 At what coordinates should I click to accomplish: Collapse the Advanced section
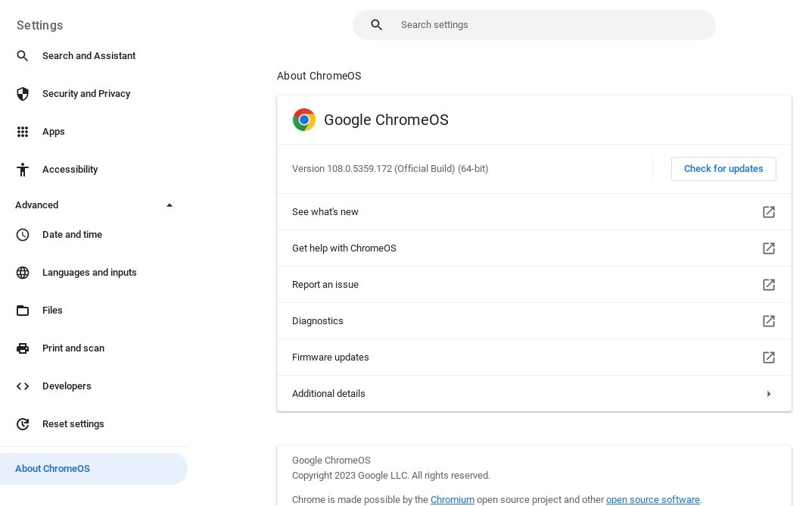(x=170, y=205)
